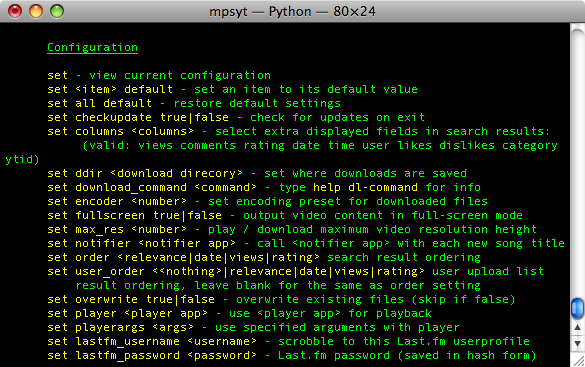The image size is (585, 367).
Task: Click the 'set ddir <download direcory>' line
Action: tap(257, 173)
